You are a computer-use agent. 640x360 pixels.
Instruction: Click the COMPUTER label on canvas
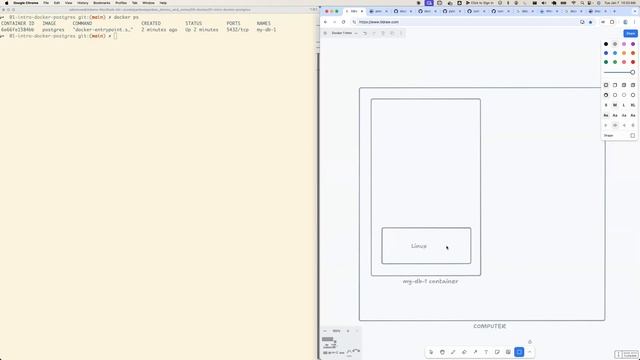click(x=489, y=326)
